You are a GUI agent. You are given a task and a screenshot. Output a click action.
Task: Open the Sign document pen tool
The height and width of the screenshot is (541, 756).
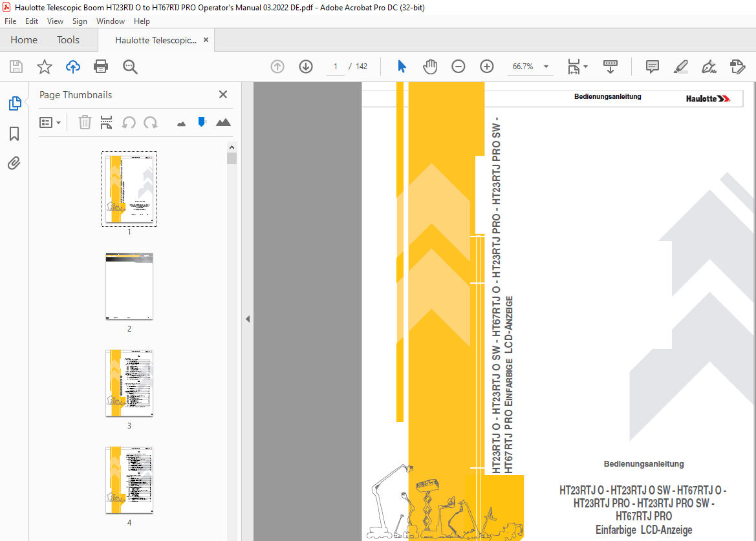(709, 67)
